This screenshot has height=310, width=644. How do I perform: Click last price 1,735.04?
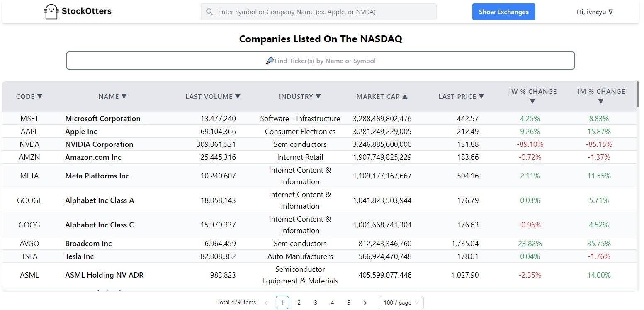465,244
